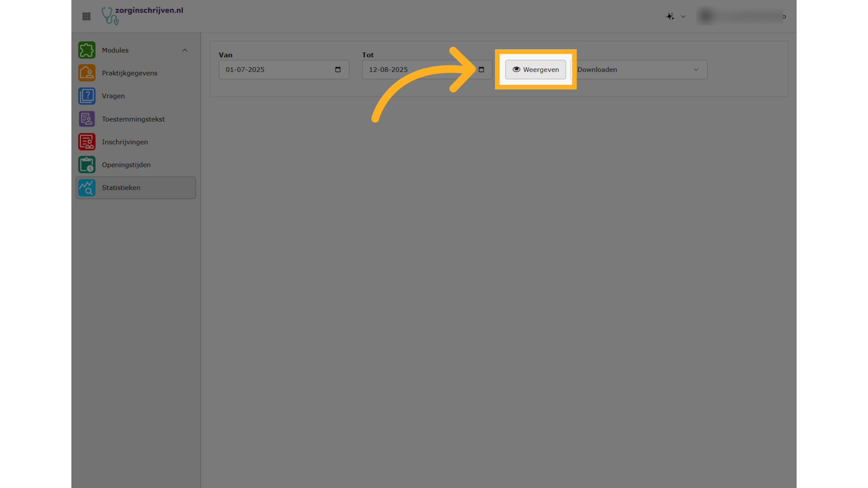Viewport: 868px width, 488px height.
Task: Click the blue Vragen question icon
Action: [x=87, y=96]
